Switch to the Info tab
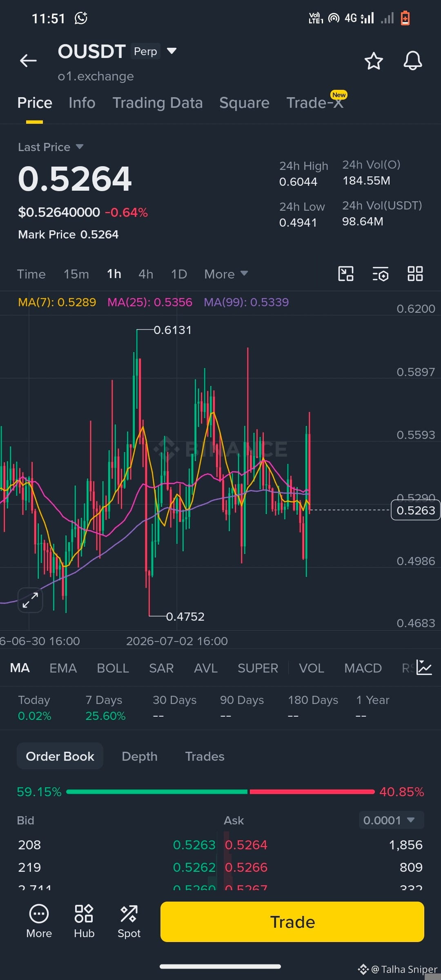Image resolution: width=441 pixels, height=980 pixels. click(82, 103)
